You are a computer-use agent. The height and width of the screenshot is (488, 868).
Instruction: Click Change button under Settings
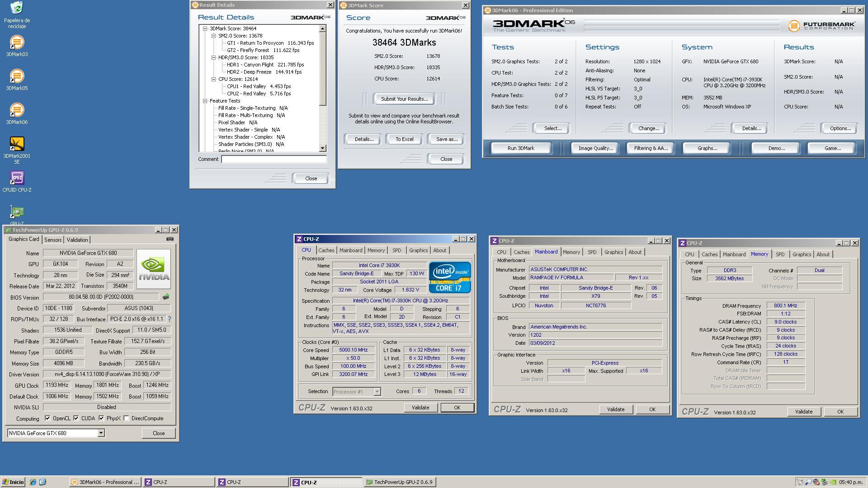(648, 128)
